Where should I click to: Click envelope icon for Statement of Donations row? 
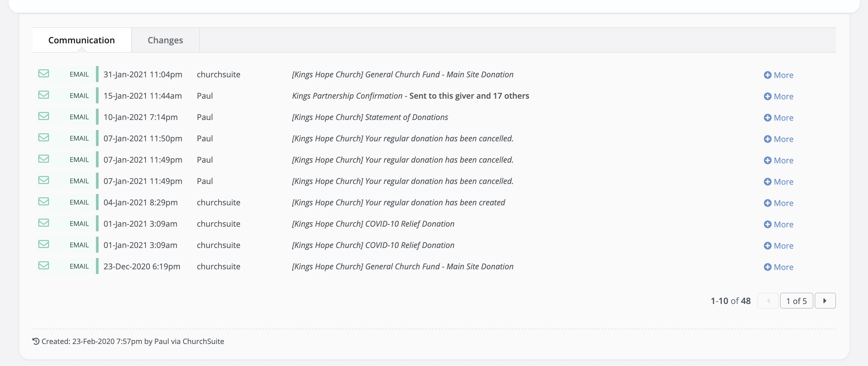pos(44,116)
